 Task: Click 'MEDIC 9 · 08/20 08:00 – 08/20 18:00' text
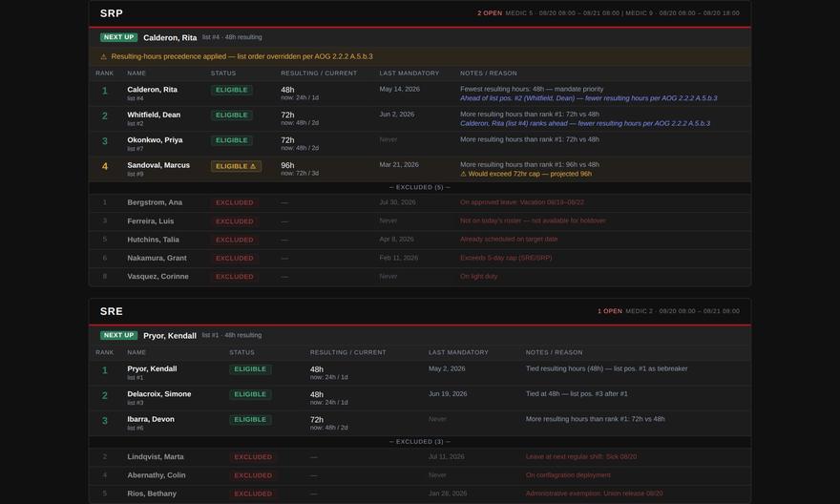682,13
